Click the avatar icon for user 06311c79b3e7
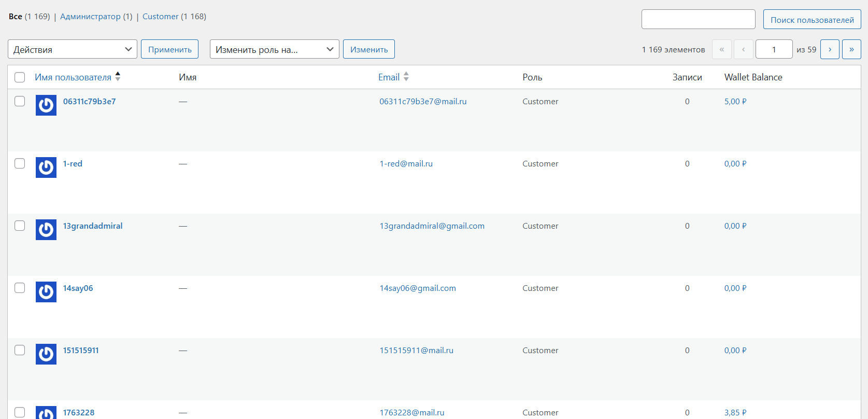868x419 pixels. point(46,105)
